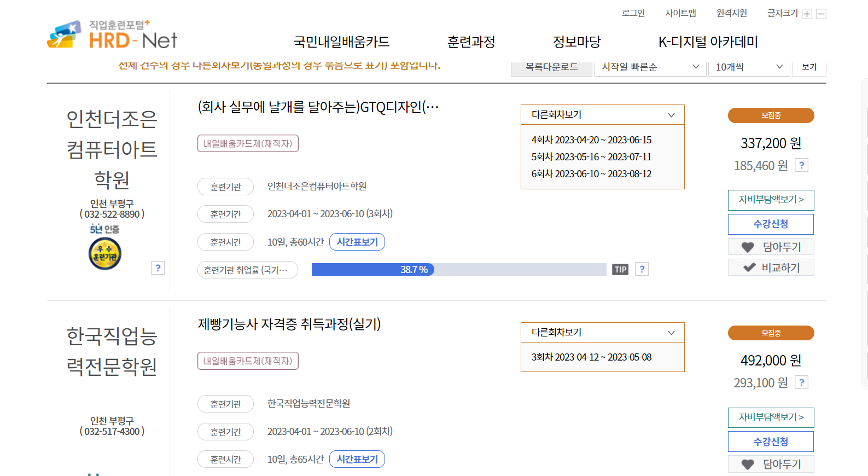Open help icon below 우수훈련기관 badge
Viewport: 868px width, 476px height.
click(158, 268)
